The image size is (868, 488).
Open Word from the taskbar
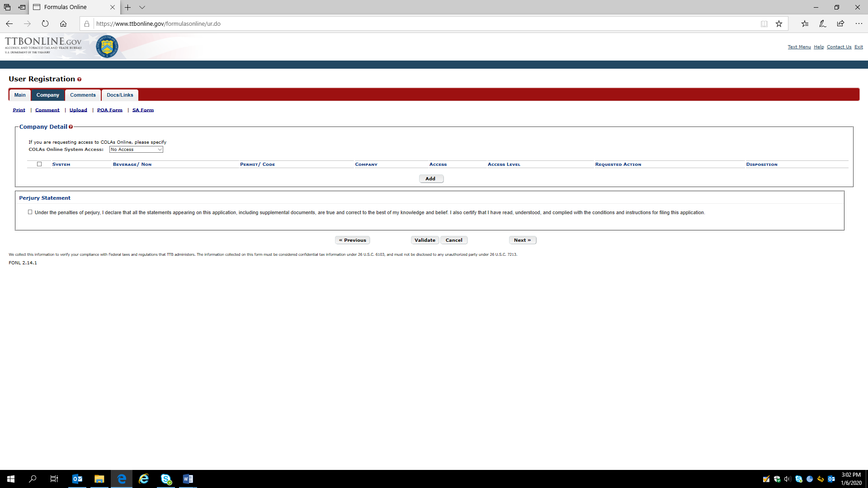(x=188, y=479)
